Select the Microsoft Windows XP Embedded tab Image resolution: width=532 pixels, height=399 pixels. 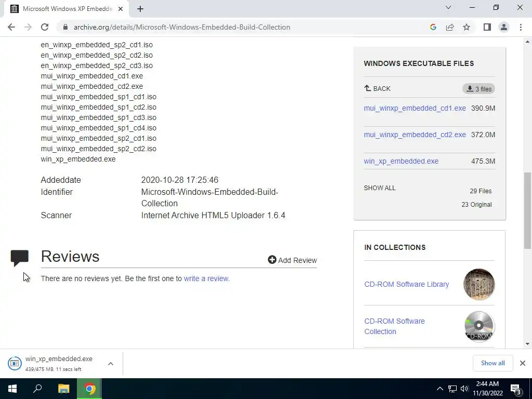coord(66,9)
